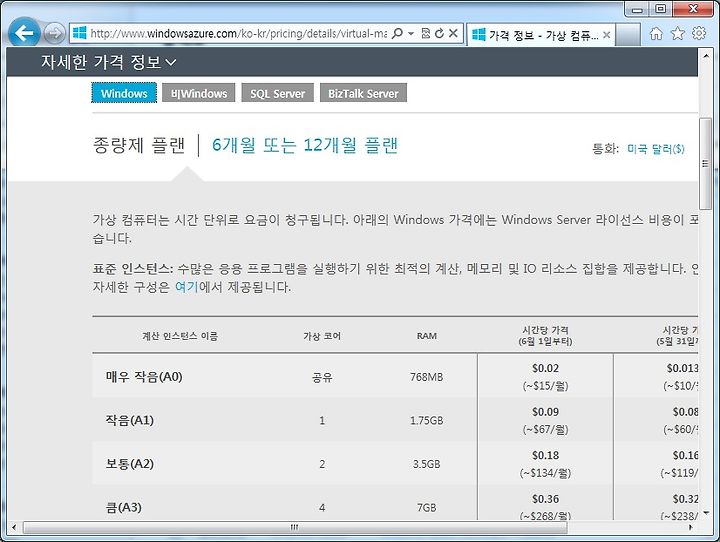
Task: Go to the Home page icon
Action: [x=656, y=33]
